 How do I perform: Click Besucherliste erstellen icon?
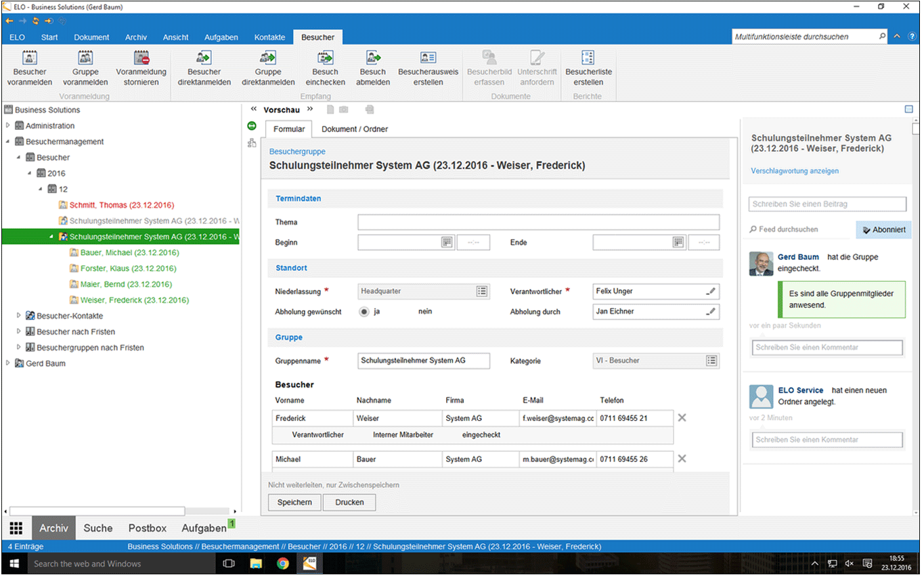tap(588, 58)
